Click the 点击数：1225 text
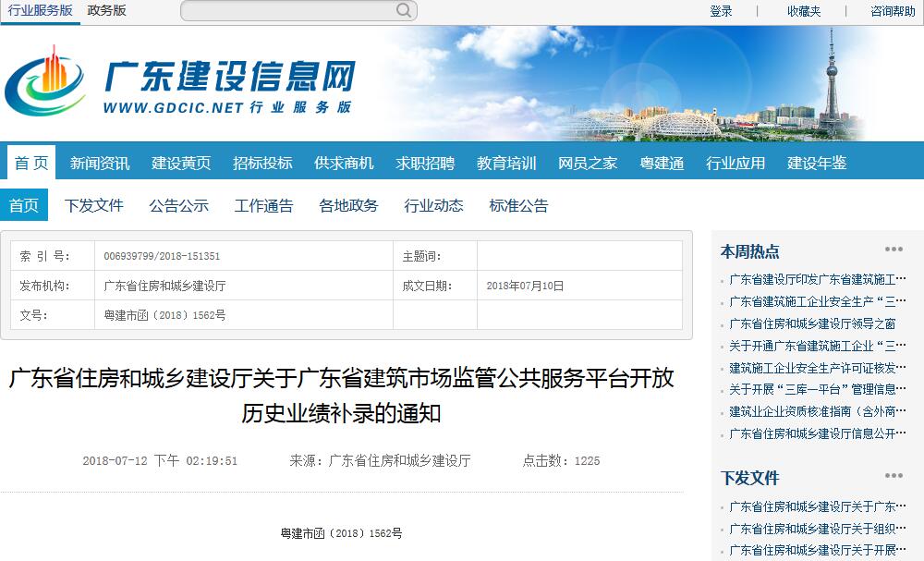This screenshot has width=924, height=561. [x=561, y=461]
